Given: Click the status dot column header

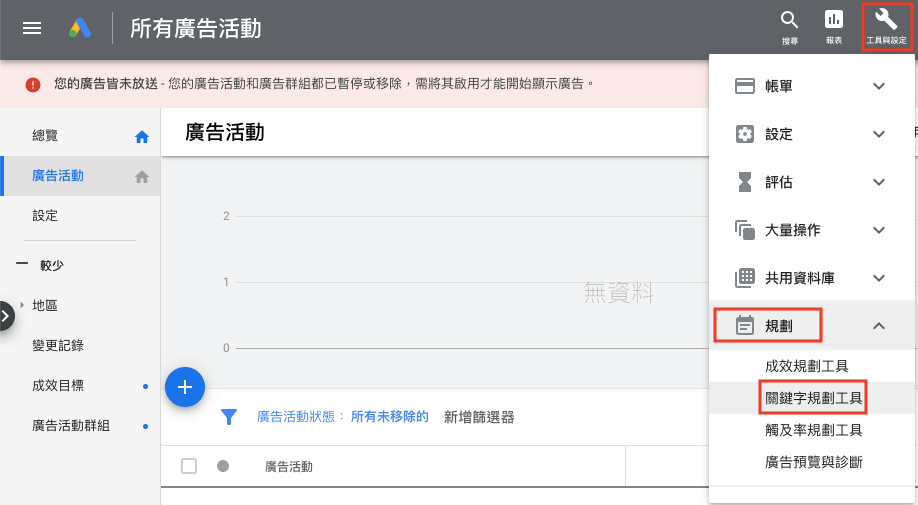Looking at the screenshot, I should (223, 466).
